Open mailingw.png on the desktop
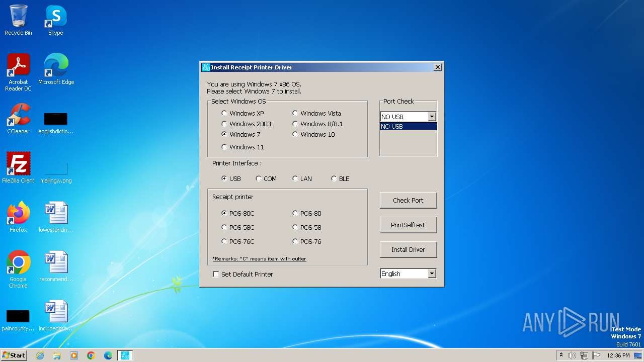644x362 pixels. pyautogui.click(x=56, y=171)
